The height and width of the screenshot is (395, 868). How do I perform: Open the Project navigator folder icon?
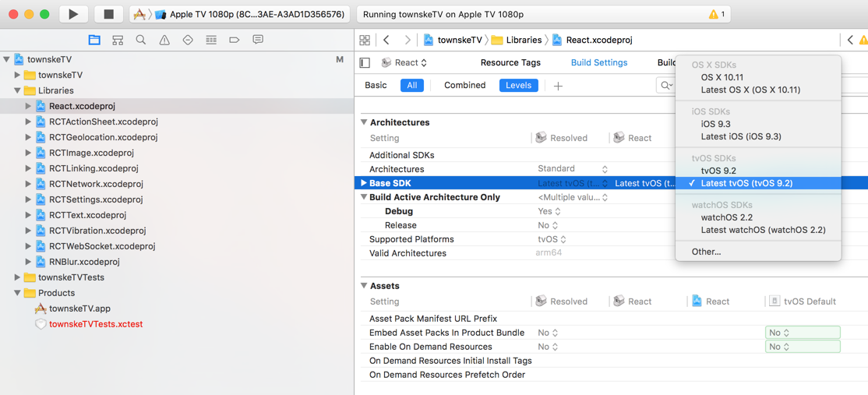tap(94, 40)
